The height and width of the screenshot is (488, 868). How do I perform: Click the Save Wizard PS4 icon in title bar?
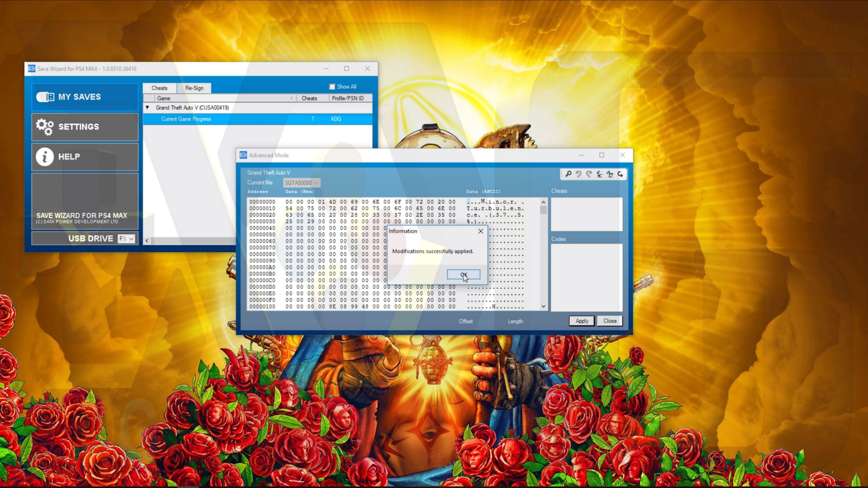[31, 68]
